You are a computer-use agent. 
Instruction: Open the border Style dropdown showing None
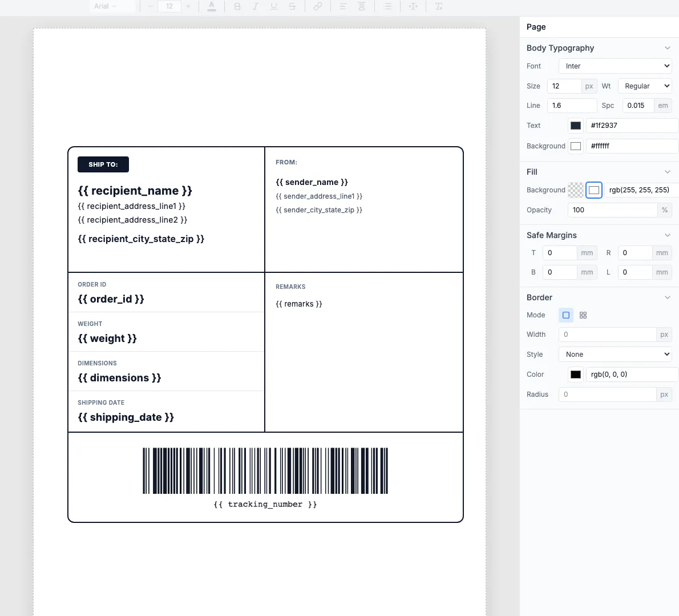pyautogui.click(x=615, y=354)
